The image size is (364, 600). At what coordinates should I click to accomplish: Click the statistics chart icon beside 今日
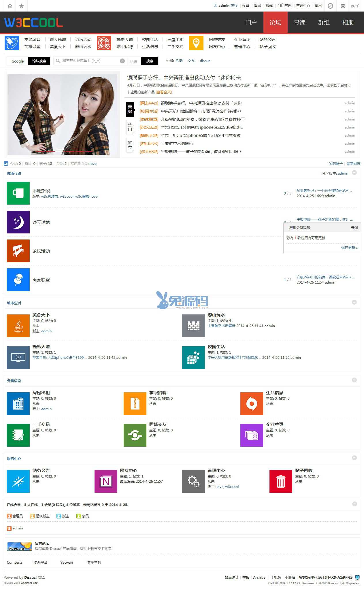click(6, 164)
